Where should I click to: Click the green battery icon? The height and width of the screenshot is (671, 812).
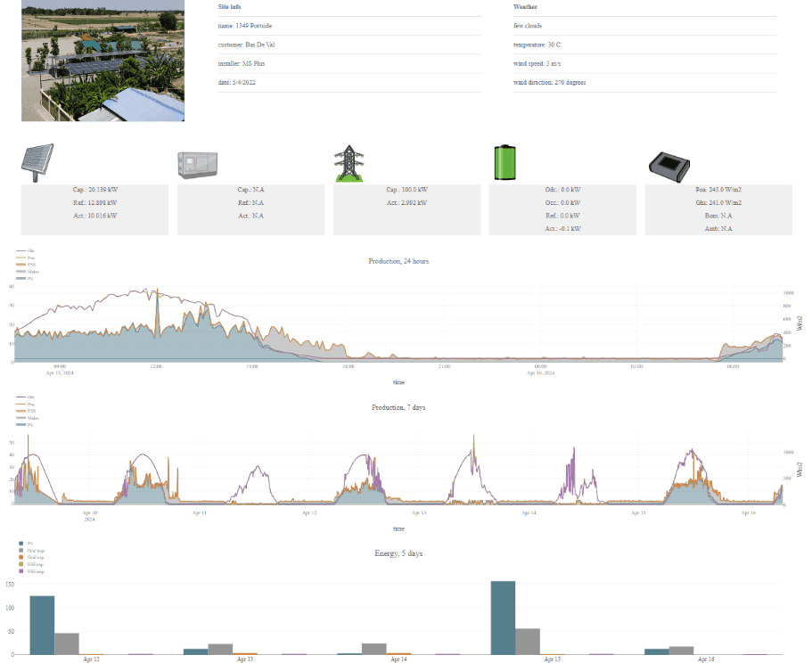click(x=504, y=162)
